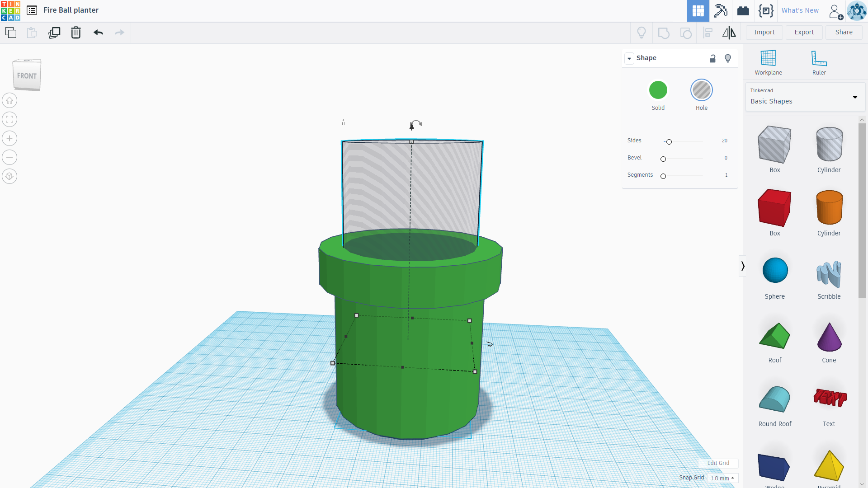The height and width of the screenshot is (488, 868).
Task: Open the Bricks mode
Action: point(743,11)
